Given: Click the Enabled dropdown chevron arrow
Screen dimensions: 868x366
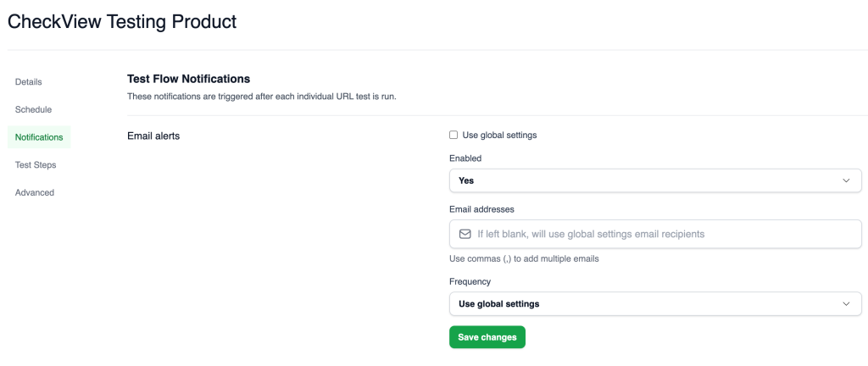Looking at the screenshot, I should point(846,180).
